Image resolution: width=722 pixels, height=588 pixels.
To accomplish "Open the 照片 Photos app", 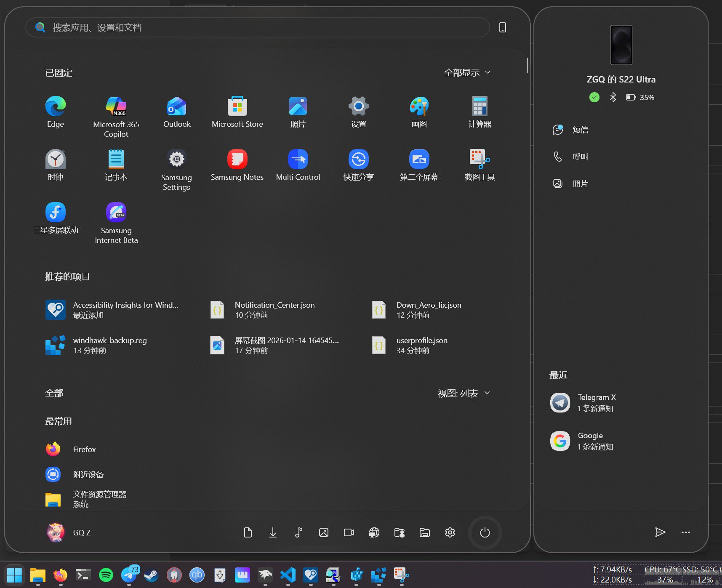I will pyautogui.click(x=298, y=112).
